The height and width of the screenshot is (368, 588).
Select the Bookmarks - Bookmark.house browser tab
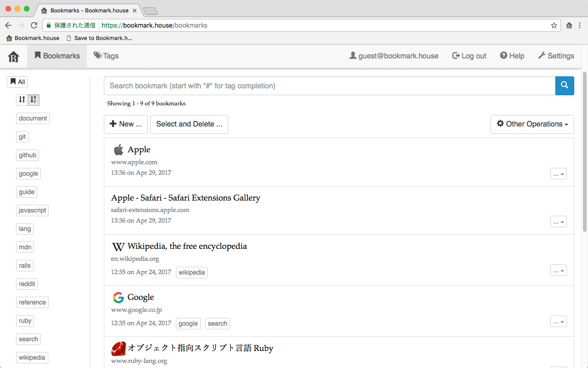pyautogui.click(x=90, y=10)
